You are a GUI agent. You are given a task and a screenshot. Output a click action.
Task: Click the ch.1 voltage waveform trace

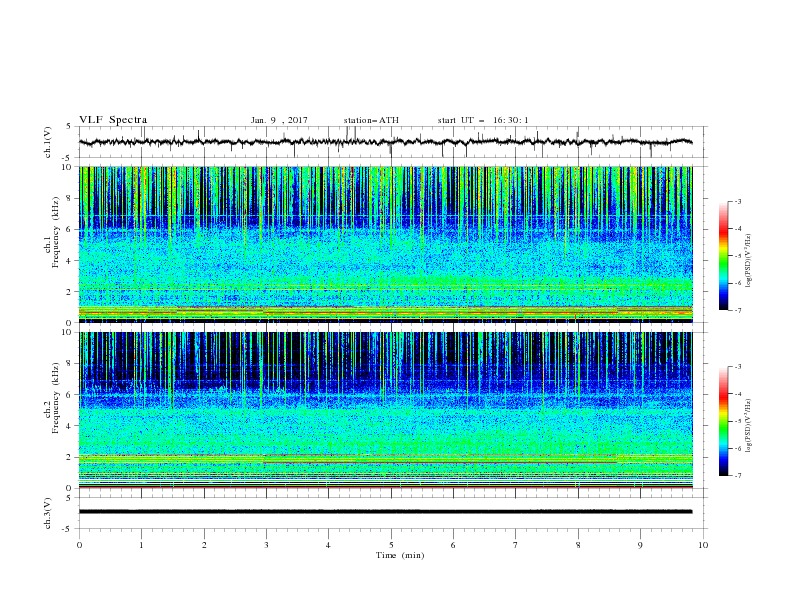coord(385,142)
